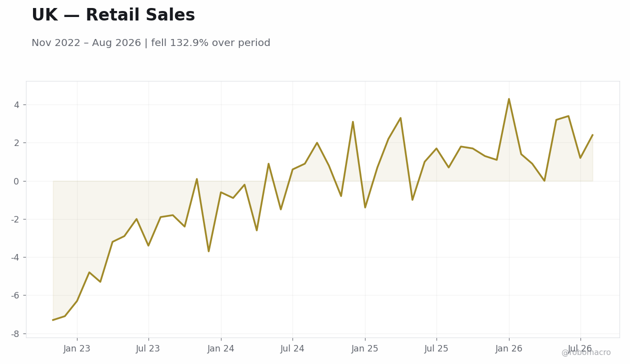Click the highest peak of the line at Jan 26
Screen dimensions: 630x364
pos(509,99)
